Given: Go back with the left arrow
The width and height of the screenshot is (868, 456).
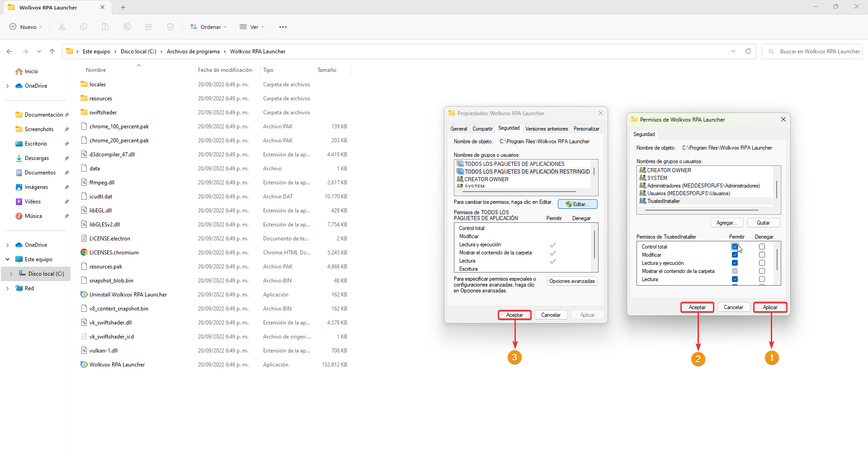Looking at the screenshot, I should 9,52.
